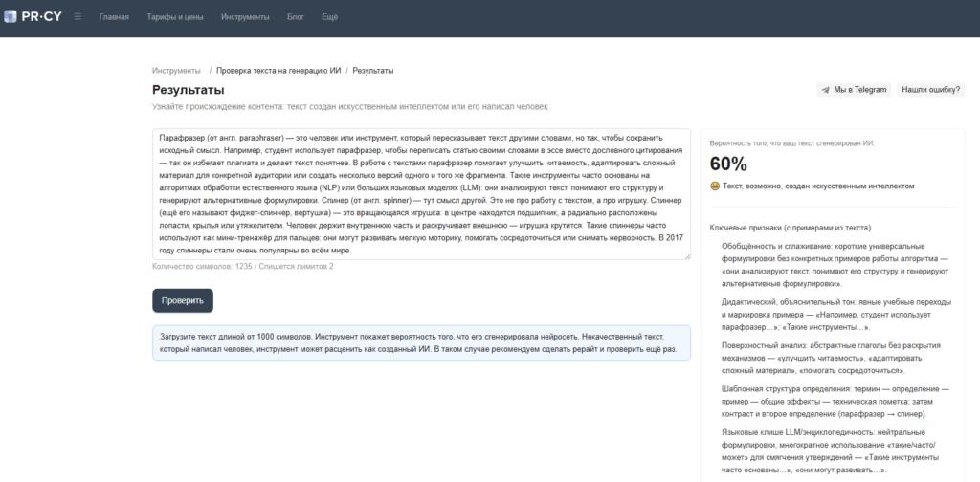This screenshot has width=980, height=482.
Task: Click the Результаты page heading
Action: (x=189, y=90)
